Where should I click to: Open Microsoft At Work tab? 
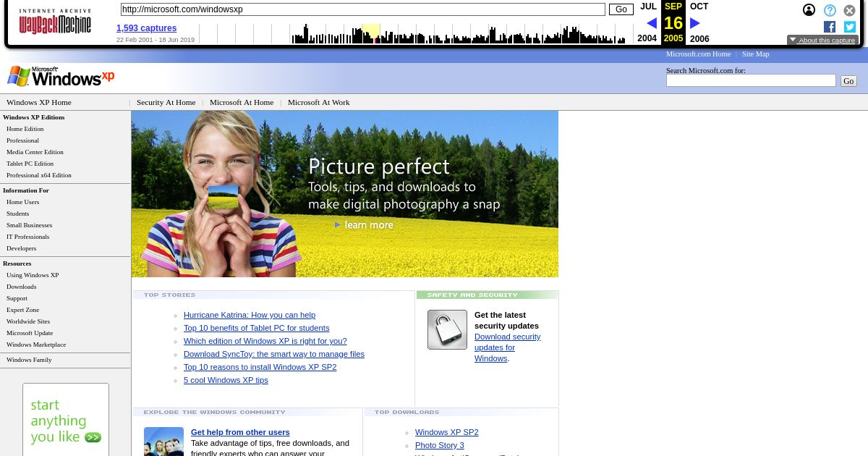click(x=318, y=102)
